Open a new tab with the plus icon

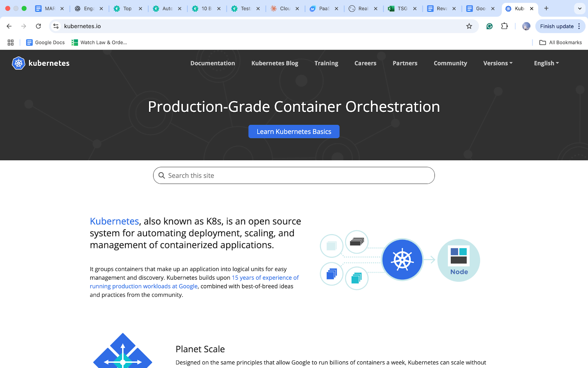(x=546, y=8)
